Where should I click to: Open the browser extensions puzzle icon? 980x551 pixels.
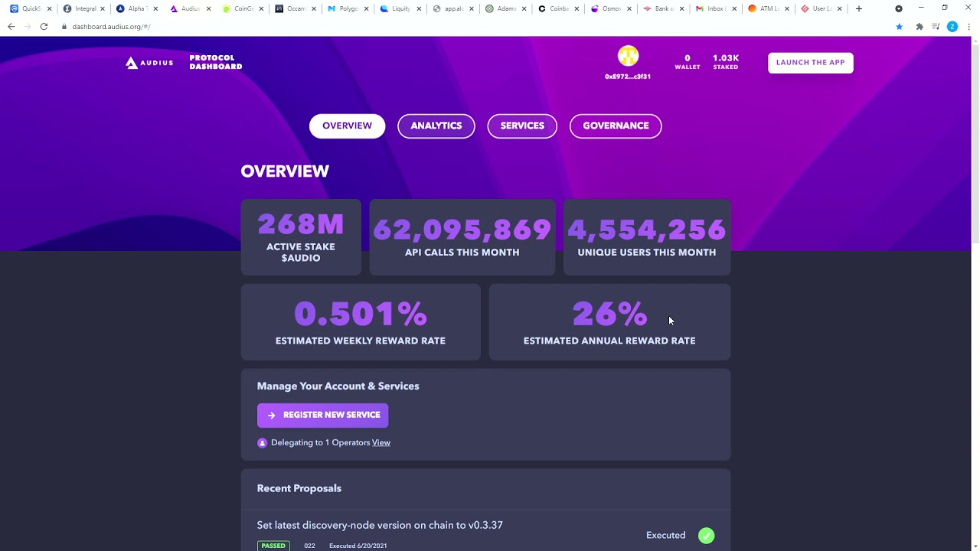tap(920, 26)
